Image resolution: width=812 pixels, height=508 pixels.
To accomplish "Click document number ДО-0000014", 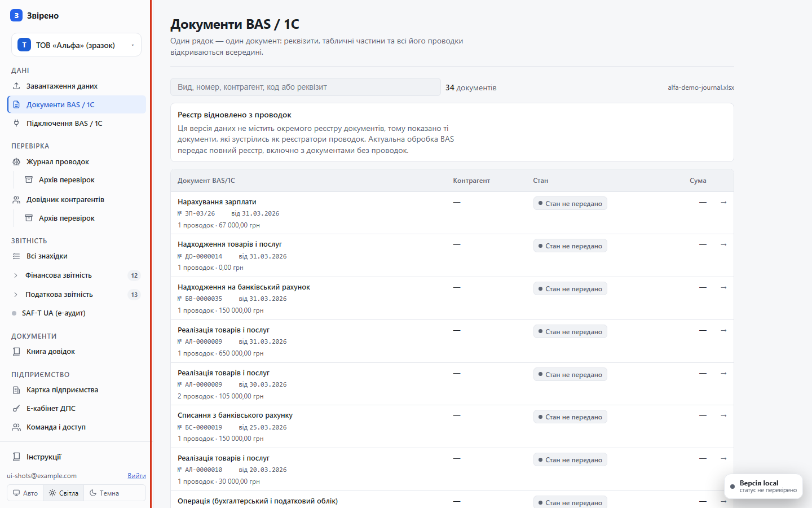I will (x=200, y=256).
